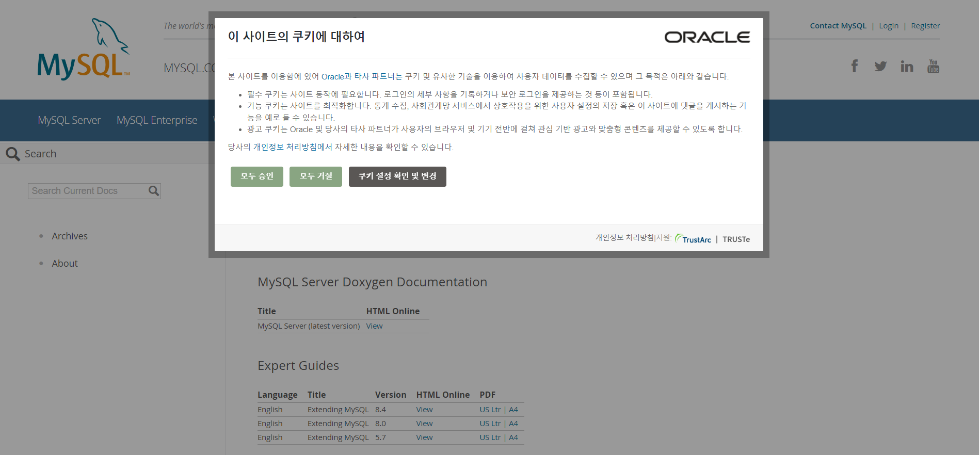The image size is (980, 455).
Task: Open the MySQL Enterprise nav tab
Action: tap(157, 120)
